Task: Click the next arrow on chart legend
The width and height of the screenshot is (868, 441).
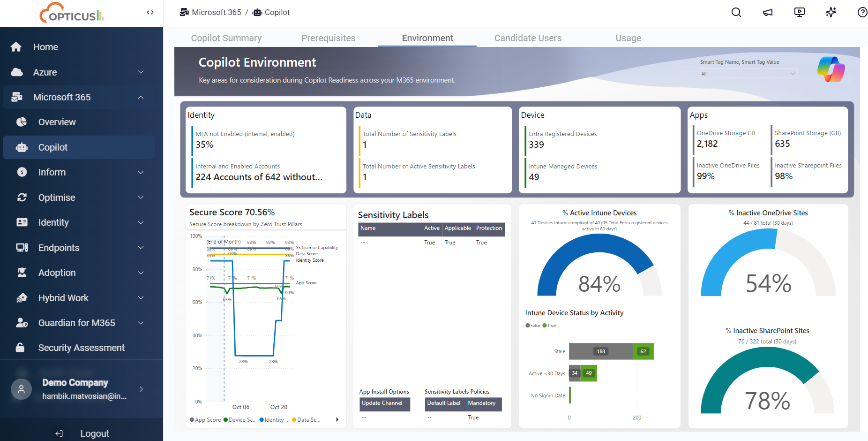Action: pos(337,420)
